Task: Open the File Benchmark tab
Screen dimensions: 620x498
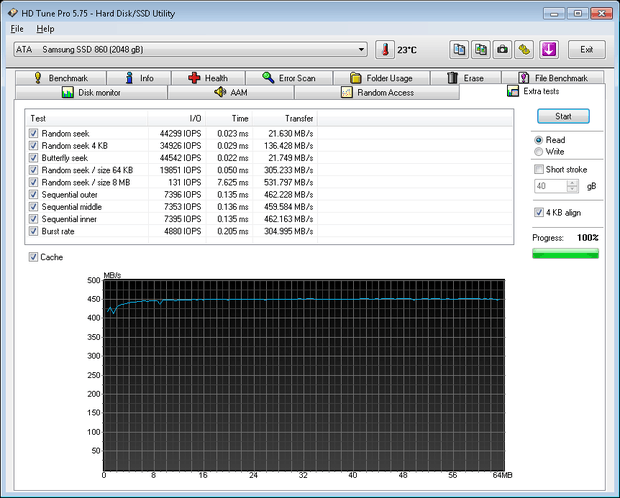Action: click(552, 78)
